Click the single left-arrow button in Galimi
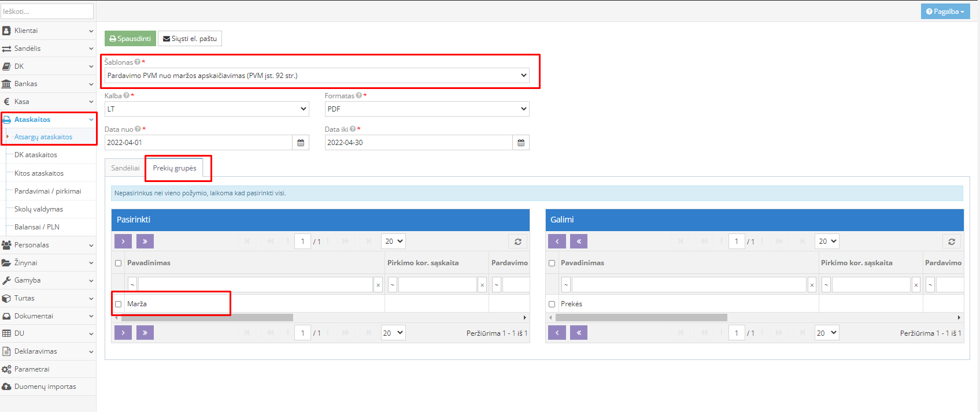The height and width of the screenshot is (412, 980). [557, 242]
